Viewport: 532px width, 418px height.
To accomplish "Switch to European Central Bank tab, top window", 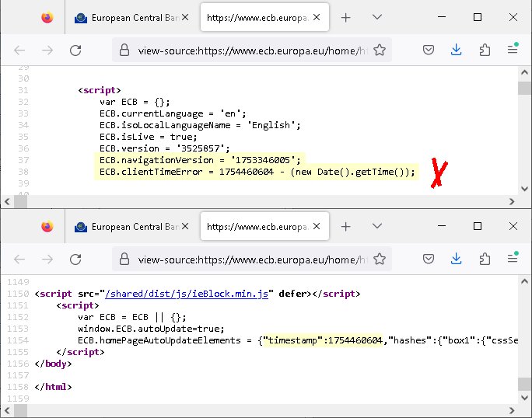I will coord(132,17).
